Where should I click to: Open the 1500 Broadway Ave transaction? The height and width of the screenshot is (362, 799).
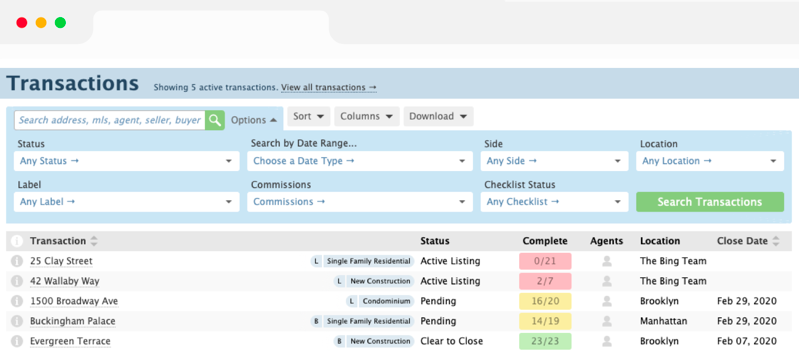(x=74, y=301)
